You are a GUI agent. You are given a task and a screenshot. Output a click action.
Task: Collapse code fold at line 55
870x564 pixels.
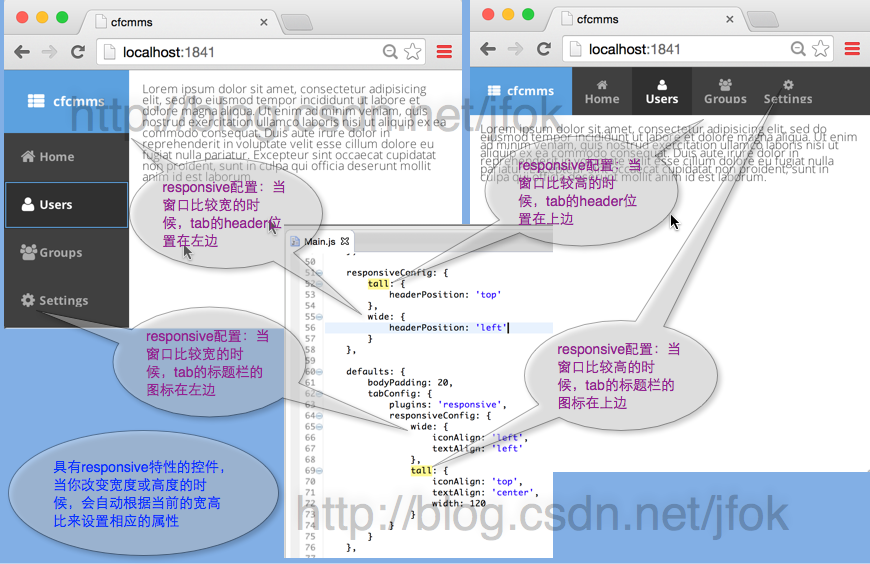click(320, 317)
